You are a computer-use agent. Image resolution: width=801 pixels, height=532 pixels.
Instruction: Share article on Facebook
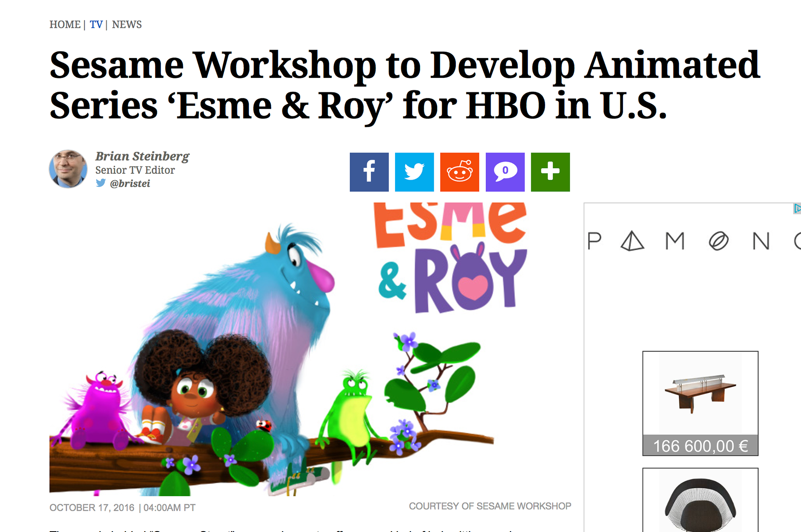[369, 172]
